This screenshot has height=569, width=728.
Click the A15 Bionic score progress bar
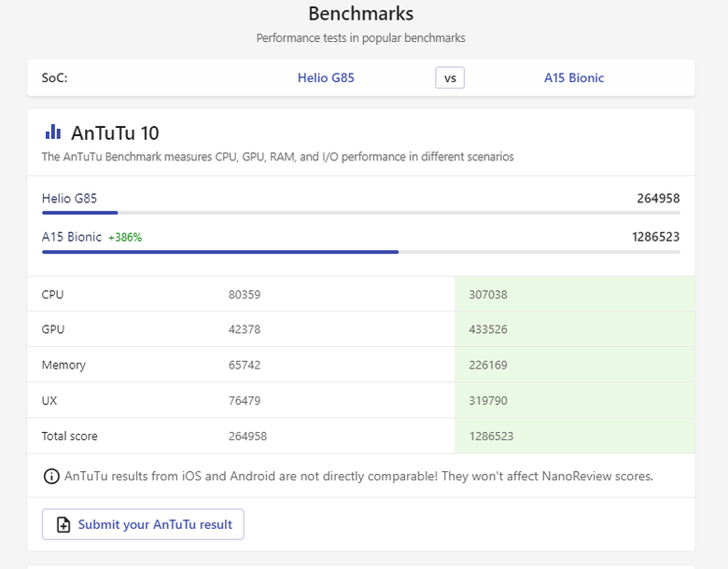pos(361,252)
